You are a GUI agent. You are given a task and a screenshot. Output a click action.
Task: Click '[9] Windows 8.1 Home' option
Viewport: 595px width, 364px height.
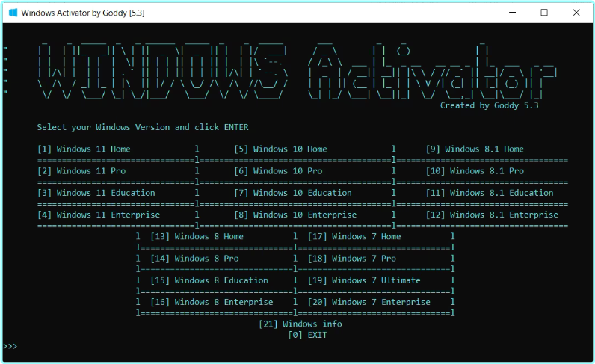pos(475,149)
